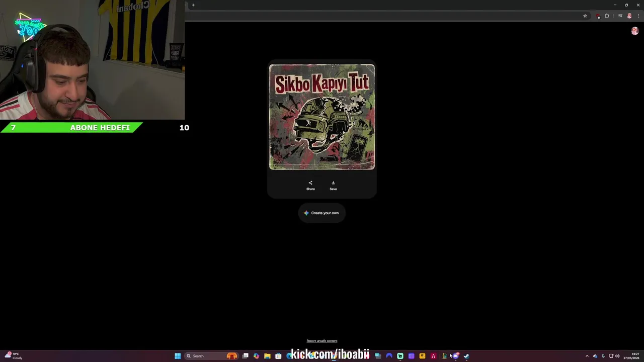Screen dimensions: 644x362
Task: Open the network tray icon
Action: (611, 356)
